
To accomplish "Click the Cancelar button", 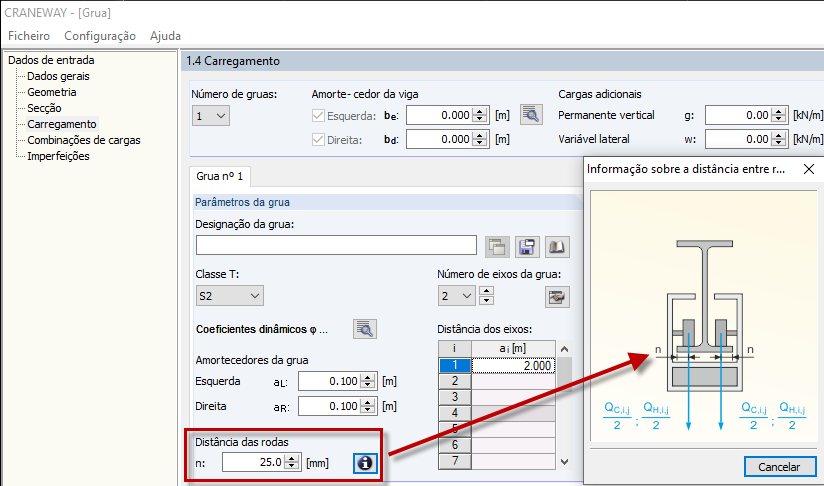I will (x=779, y=467).
